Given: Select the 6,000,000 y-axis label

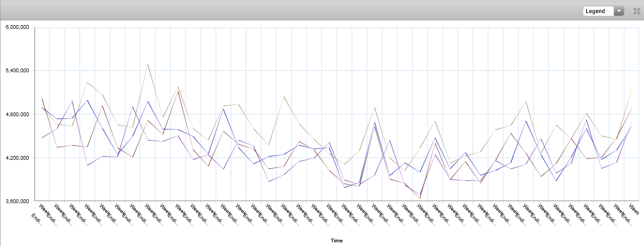Looking at the screenshot, I should tap(17, 27).
